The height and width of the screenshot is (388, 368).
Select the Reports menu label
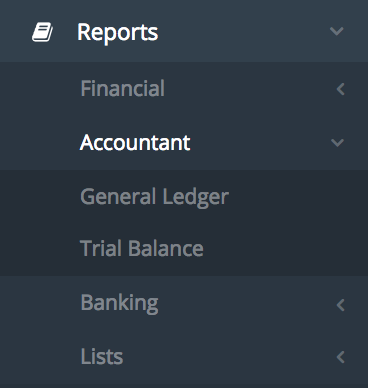(118, 33)
